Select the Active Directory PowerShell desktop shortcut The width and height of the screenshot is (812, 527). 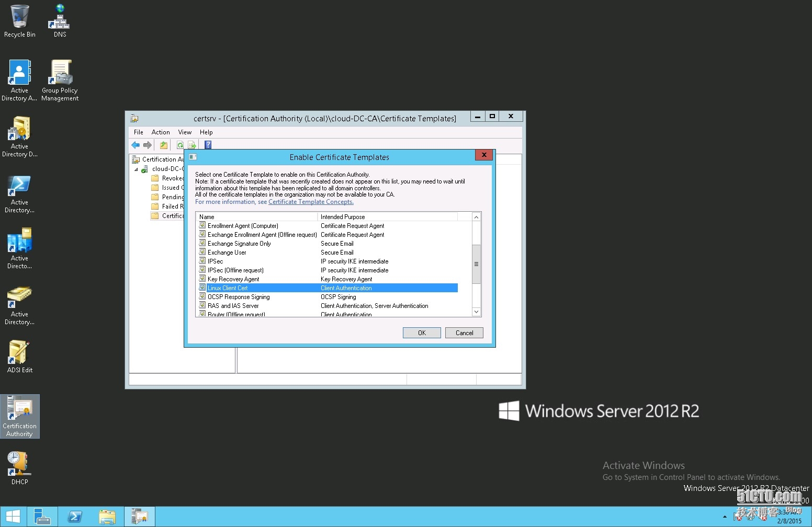pyautogui.click(x=19, y=192)
